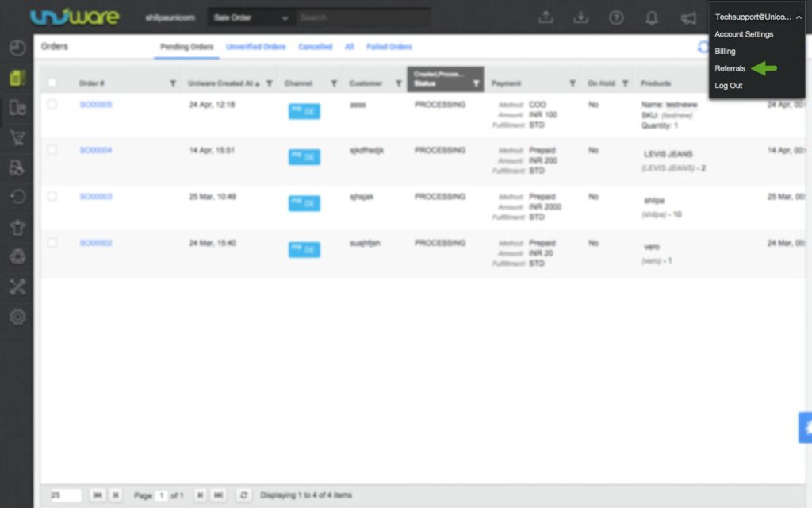Open order SO00004 link
Image resolution: width=812 pixels, height=508 pixels.
(96, 150)
